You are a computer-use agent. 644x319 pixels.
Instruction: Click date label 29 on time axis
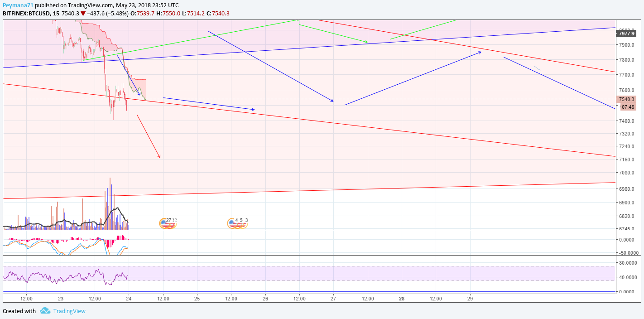(x=470, y=299)
